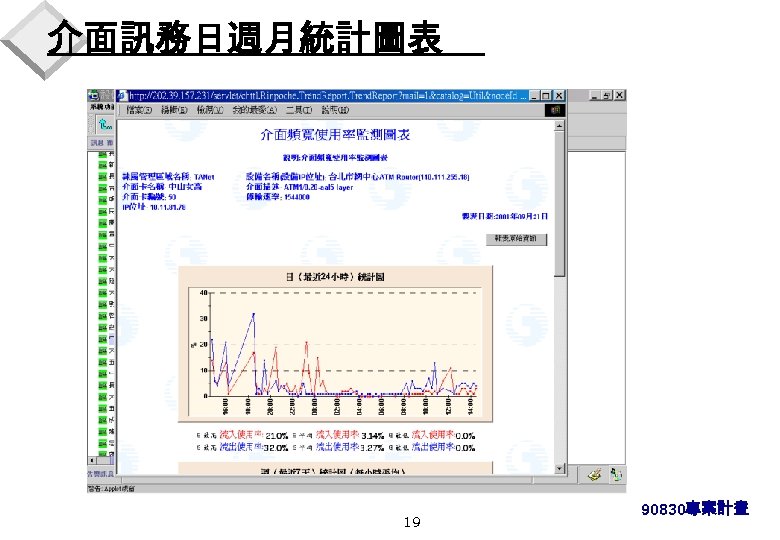
Task: Open the 檢視 menu
Action: [210, 110]
